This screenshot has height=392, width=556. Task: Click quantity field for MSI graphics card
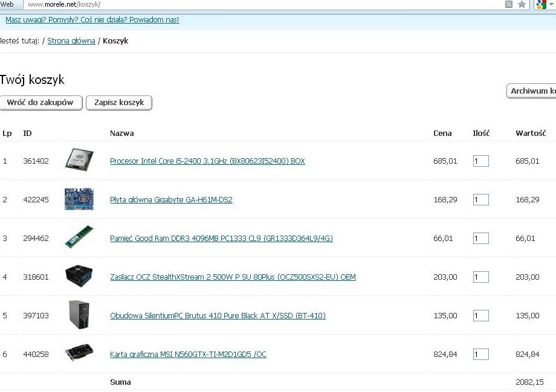(481, 354)
